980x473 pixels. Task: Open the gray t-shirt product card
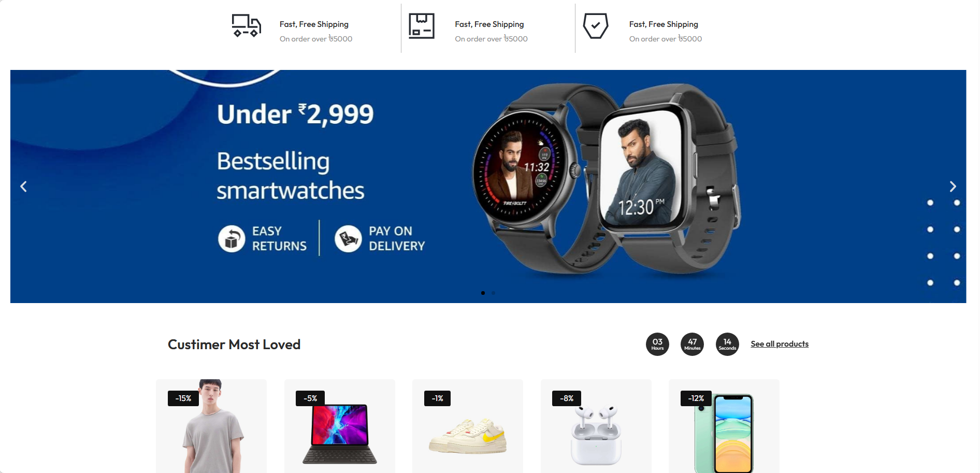[211, 426]
